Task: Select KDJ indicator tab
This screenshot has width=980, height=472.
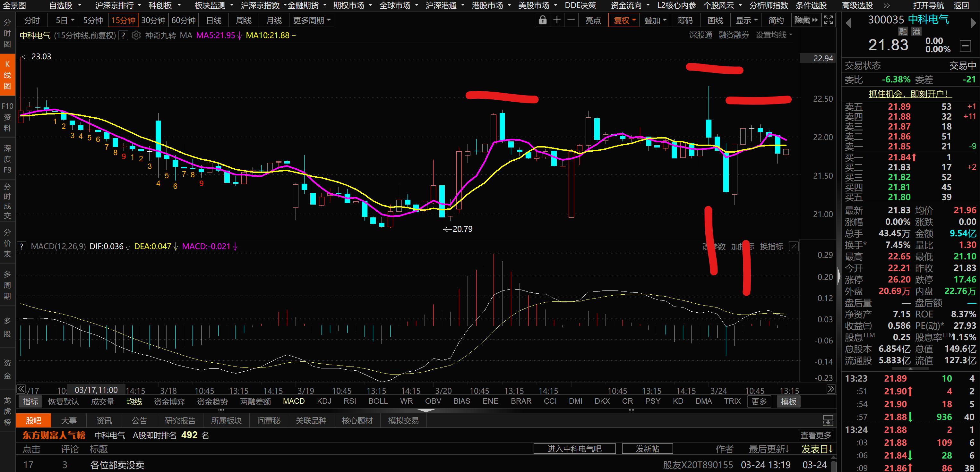Action: [x=324, y=401]
